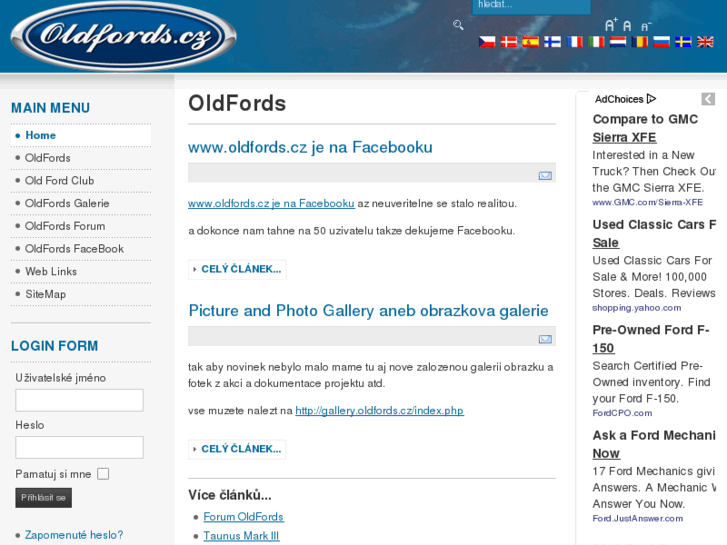This screenshot has height=545, width=727.
Task: Click www.GMC.com/Sierra-XFE ad URL
Action: [x=647, y=202]
